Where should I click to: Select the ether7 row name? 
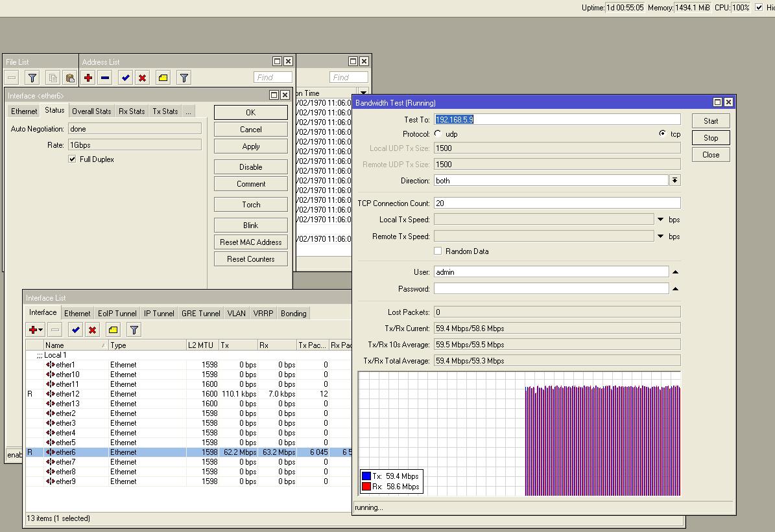(x=66, y=462)
